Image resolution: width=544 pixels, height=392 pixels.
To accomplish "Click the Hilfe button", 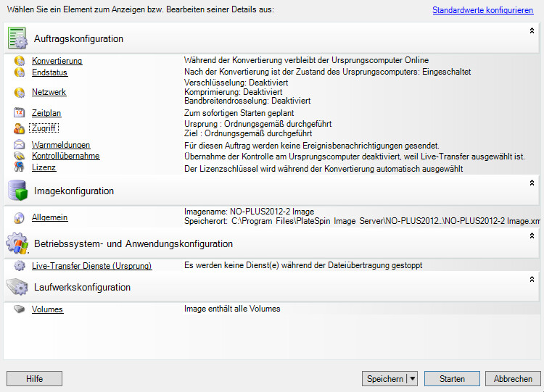I will pos(34,379).
